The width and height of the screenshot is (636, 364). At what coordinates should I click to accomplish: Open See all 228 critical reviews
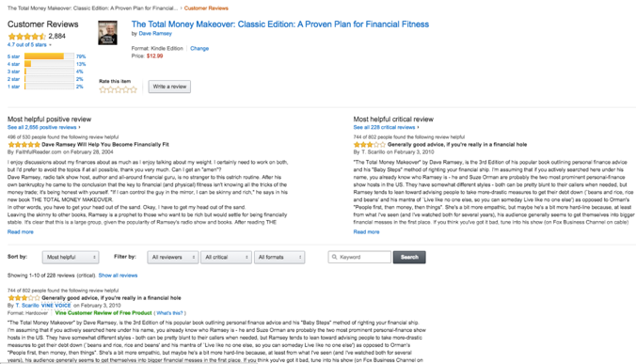tap(384, 127)
